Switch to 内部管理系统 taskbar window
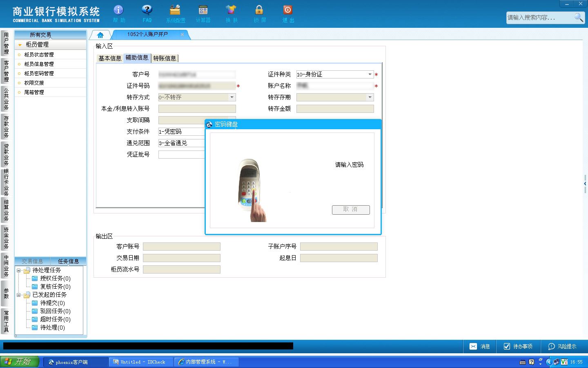The width and height of the screenshot is (588, 368). click(207, 362)
